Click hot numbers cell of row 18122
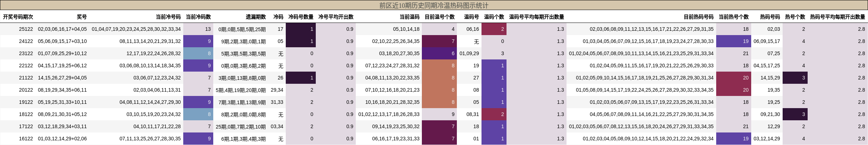Viewport: 868px width, 145px height. click(652, 114)
